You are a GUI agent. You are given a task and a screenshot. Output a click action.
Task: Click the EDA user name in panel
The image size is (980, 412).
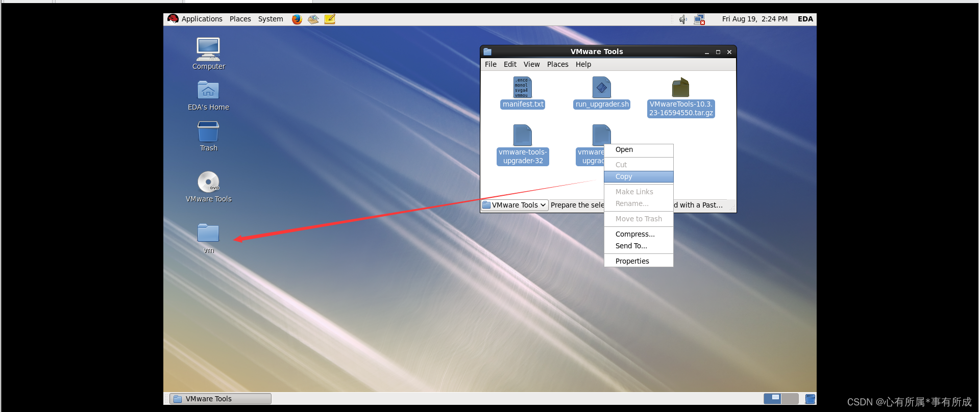805,19
